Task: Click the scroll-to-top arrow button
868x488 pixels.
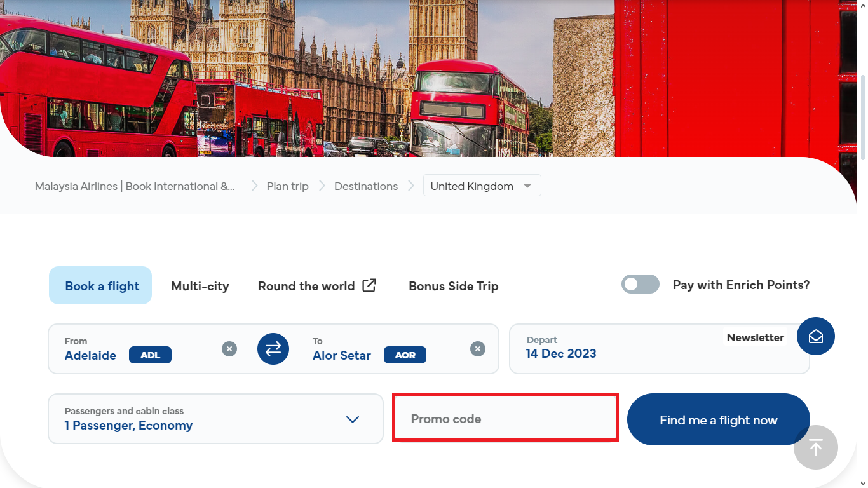Action: point(815,447)
